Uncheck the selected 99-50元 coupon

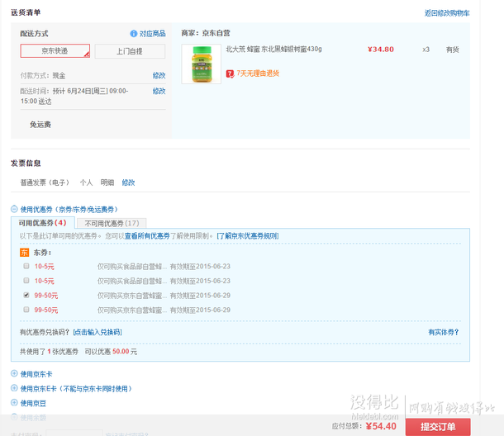26,295
